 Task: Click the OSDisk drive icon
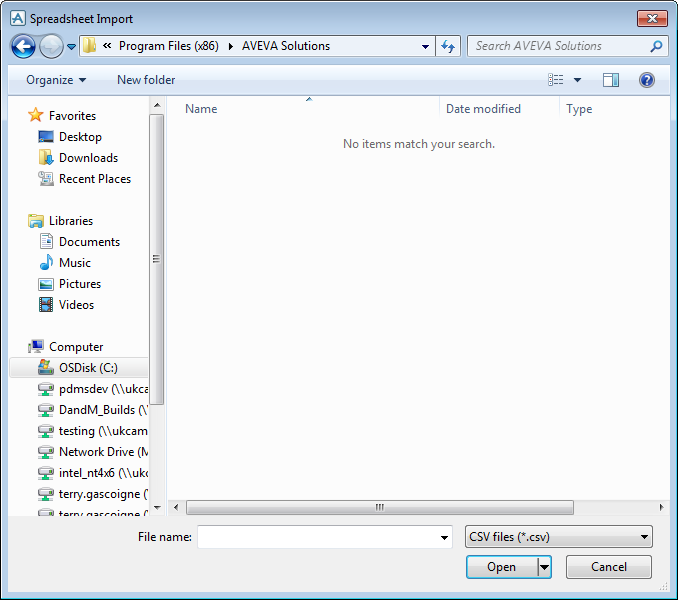click(46, 367)
